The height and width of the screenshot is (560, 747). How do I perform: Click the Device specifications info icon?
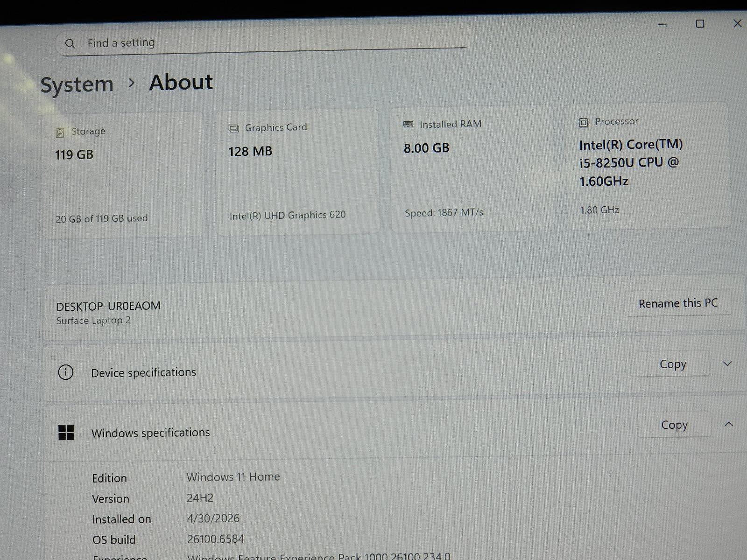[65, 372]
